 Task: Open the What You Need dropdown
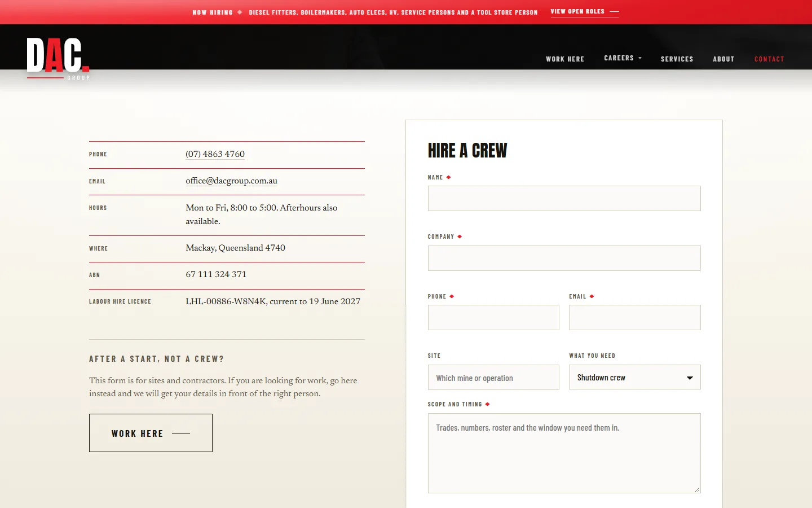[x=635, y=377]
